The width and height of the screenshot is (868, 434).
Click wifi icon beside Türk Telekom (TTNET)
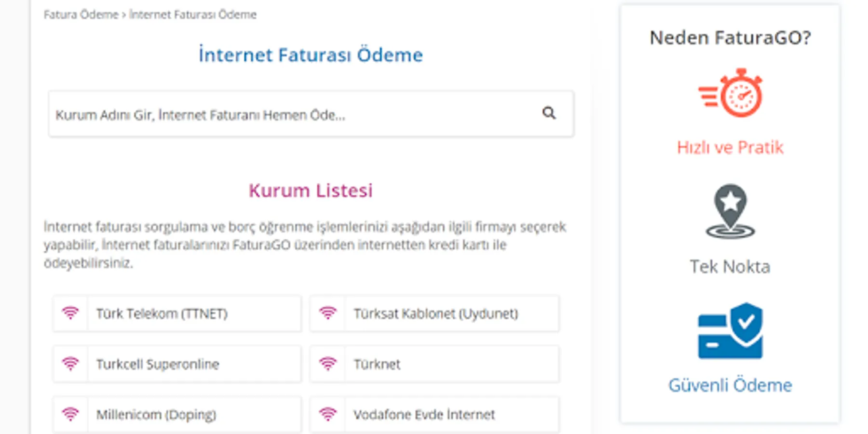(70, 313)
